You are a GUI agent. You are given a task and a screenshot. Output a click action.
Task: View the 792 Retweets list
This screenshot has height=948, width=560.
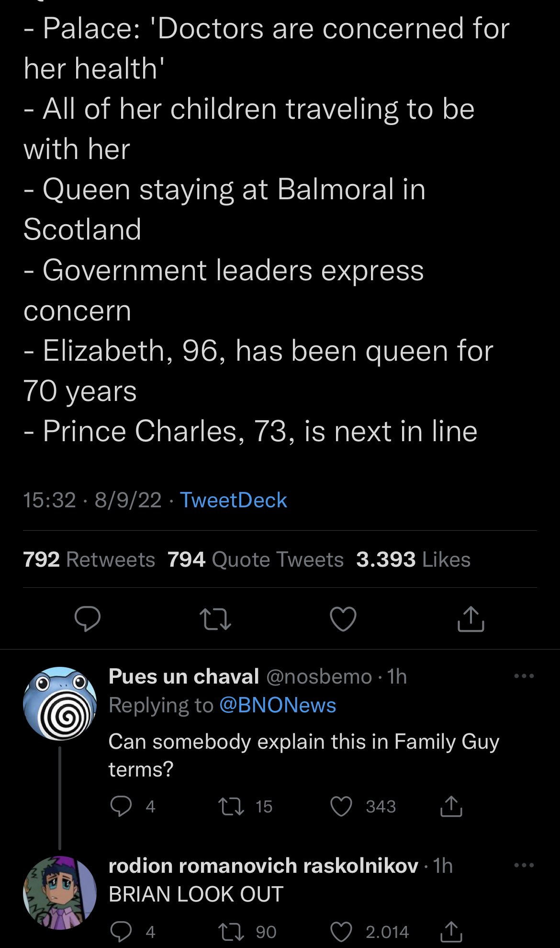click(89, 559)
